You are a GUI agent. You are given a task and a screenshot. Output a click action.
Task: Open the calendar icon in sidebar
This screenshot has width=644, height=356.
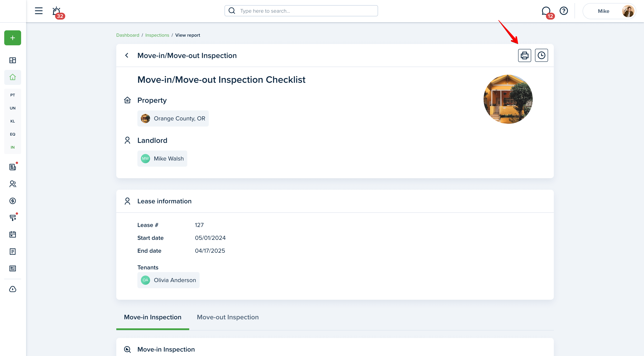12,234
